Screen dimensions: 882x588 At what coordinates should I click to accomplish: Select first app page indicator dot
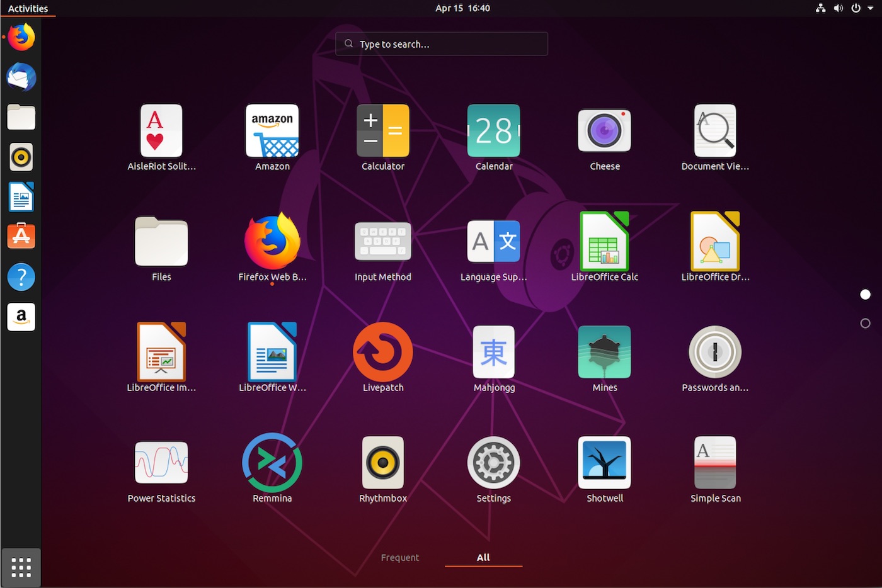(x=865, y=295)
